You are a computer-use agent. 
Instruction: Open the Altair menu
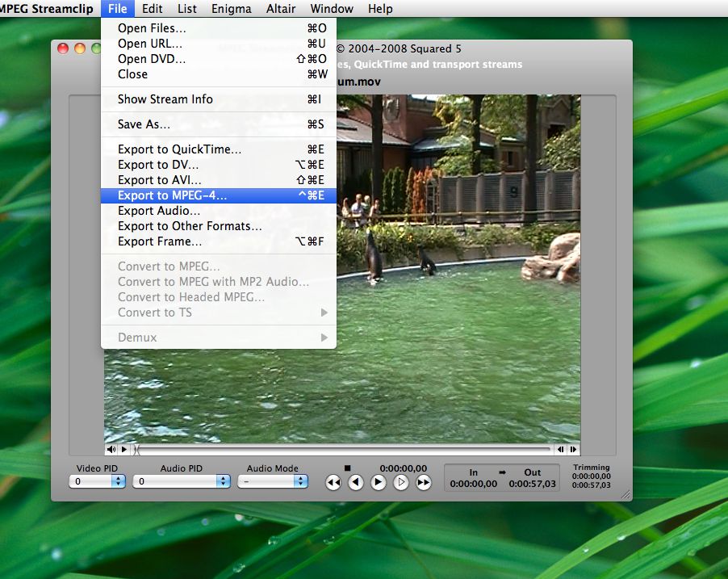281,9
